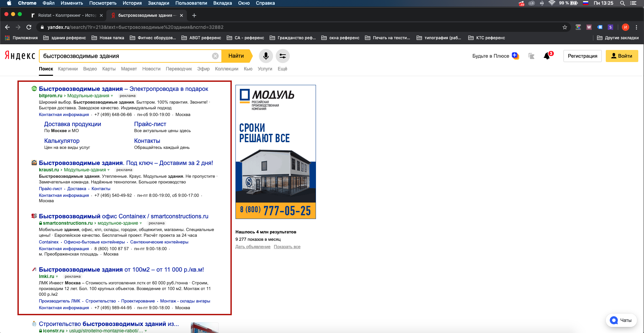
Task: Open Чаты chat bubble
Action: (x=621, y=320)
